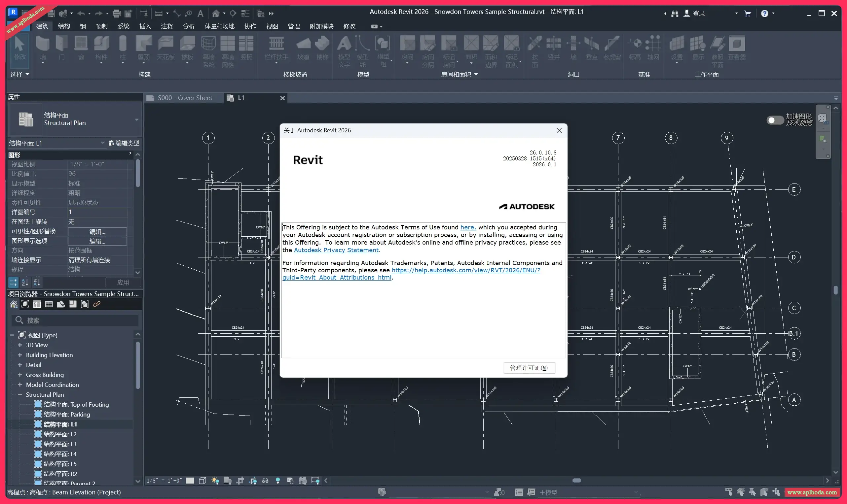Screen dimensions: 847x504
Task: Toggle the sort ascending button in properties
Action: (x=25, y=282)
